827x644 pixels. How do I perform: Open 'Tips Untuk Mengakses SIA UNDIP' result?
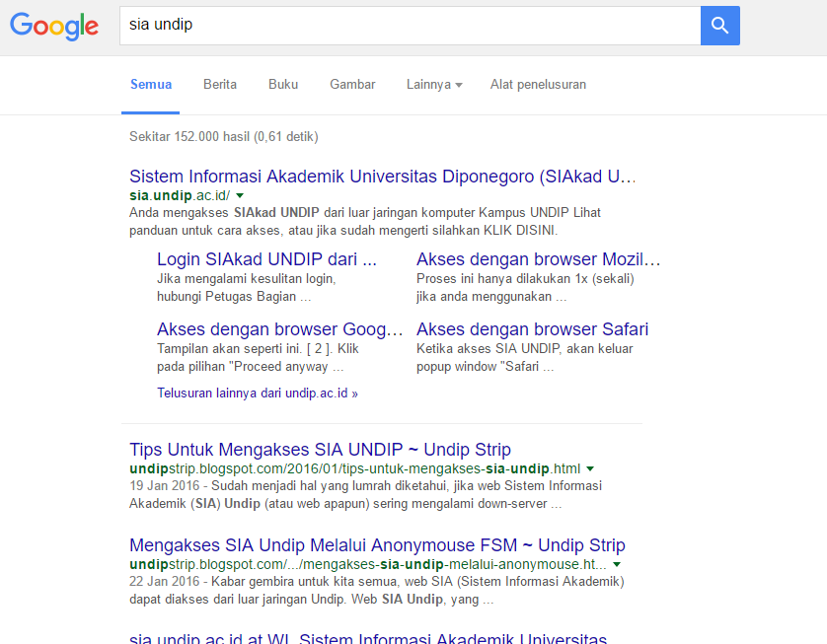tap(320, 450)
